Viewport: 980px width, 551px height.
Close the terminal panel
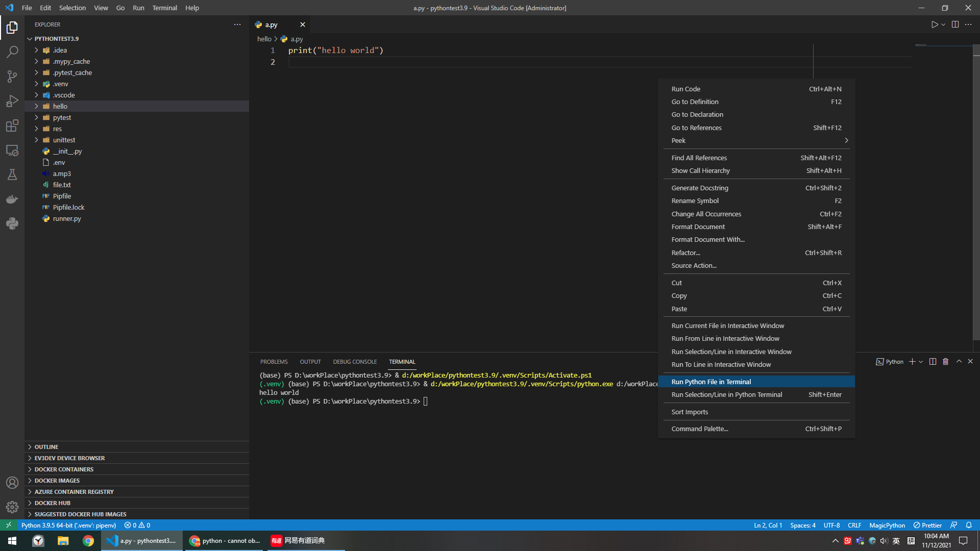[x=970, y=362]
